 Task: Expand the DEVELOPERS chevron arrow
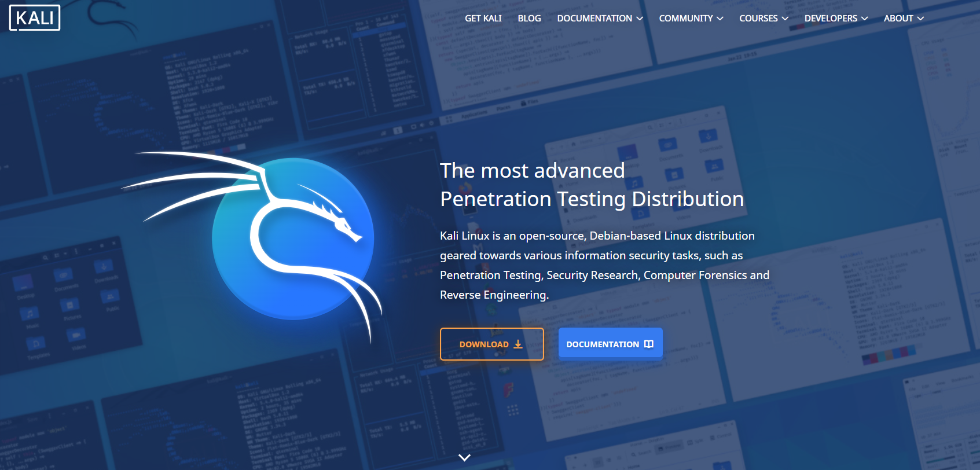pyautogui.click(x=865, y=19)
